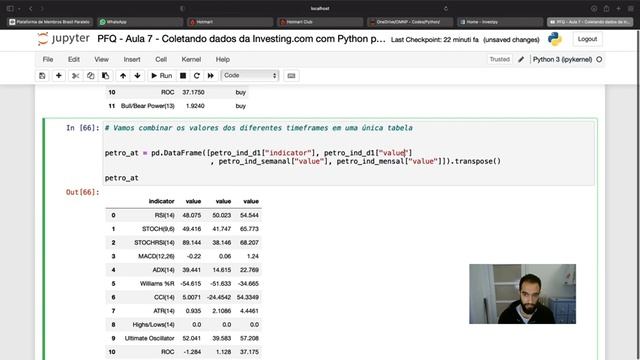This screenshot has width=640, height=360.
Task: Click the Trusted notebook button
Action: [x=500, y=59]
